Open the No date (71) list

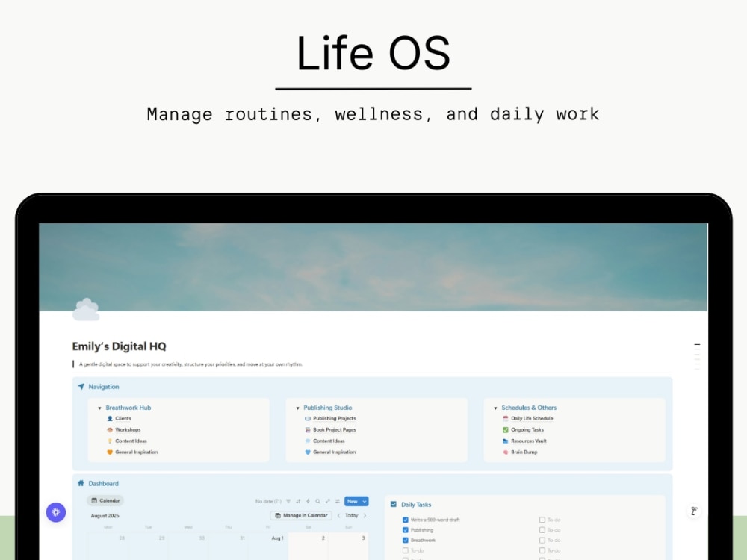tap(268, 502)
